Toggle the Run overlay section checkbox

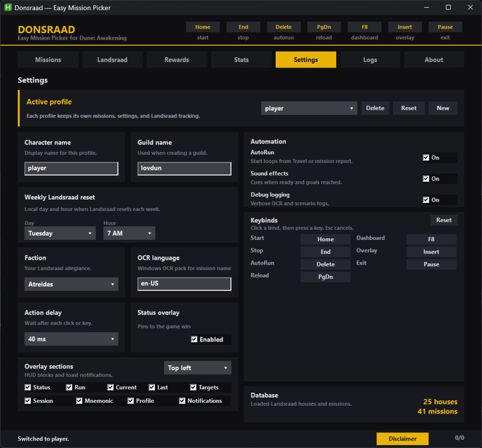(x=69, y=387)
